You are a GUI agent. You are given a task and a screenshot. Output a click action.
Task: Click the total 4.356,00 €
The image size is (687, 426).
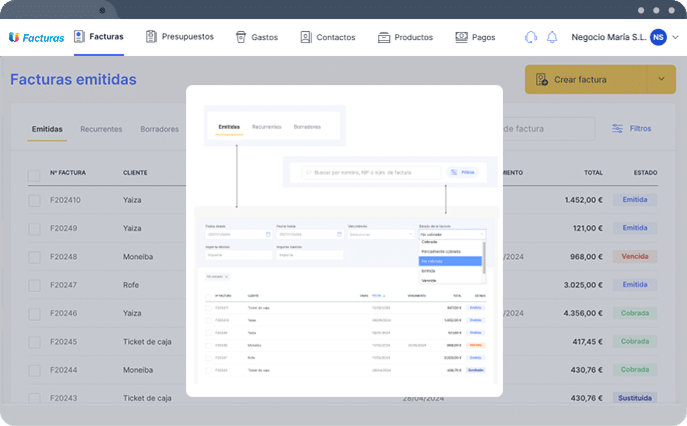click(583, 313)
